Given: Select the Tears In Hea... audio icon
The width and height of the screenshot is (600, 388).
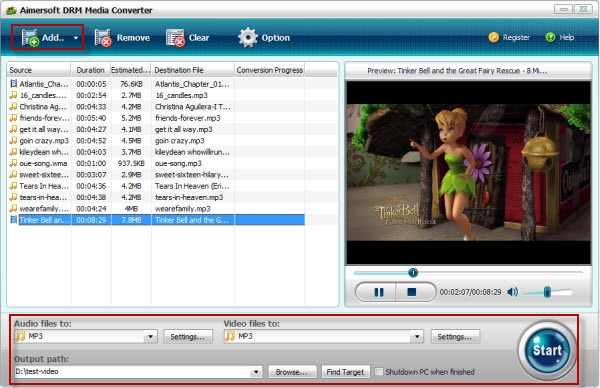Looking at the screenshot, I should (14, 186).
